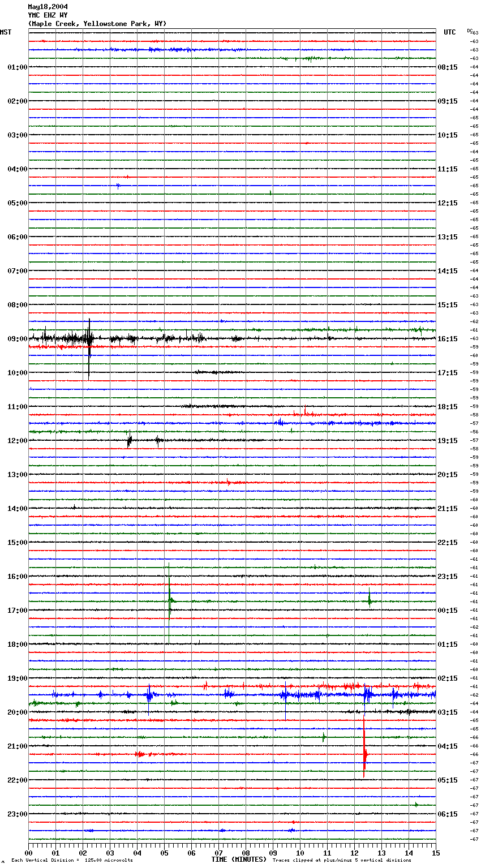Select the station code YMC EHZ WY
481x868 pixels.
tap(48, 15)
